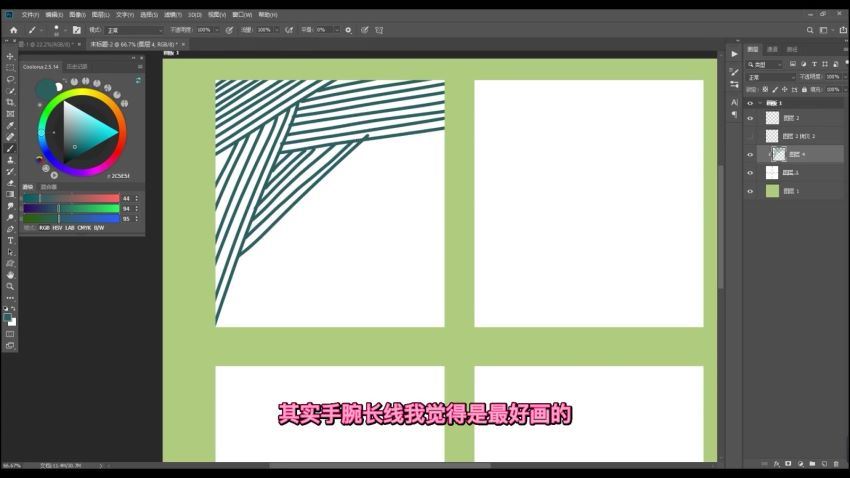Show hidden layer 3 copy 2

pyautogui.click(x=750, y=136)
